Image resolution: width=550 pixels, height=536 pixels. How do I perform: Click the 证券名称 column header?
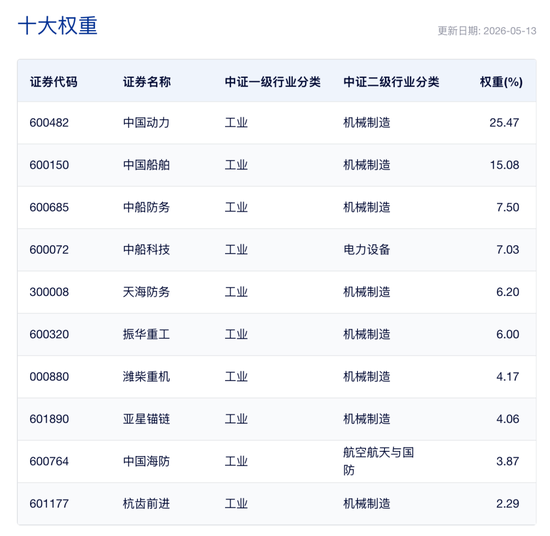(147, 82)
